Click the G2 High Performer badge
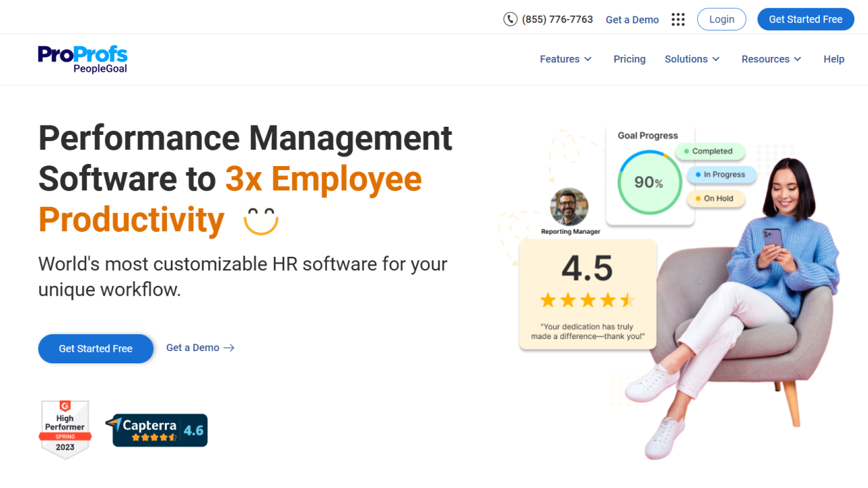 [65, 430]
